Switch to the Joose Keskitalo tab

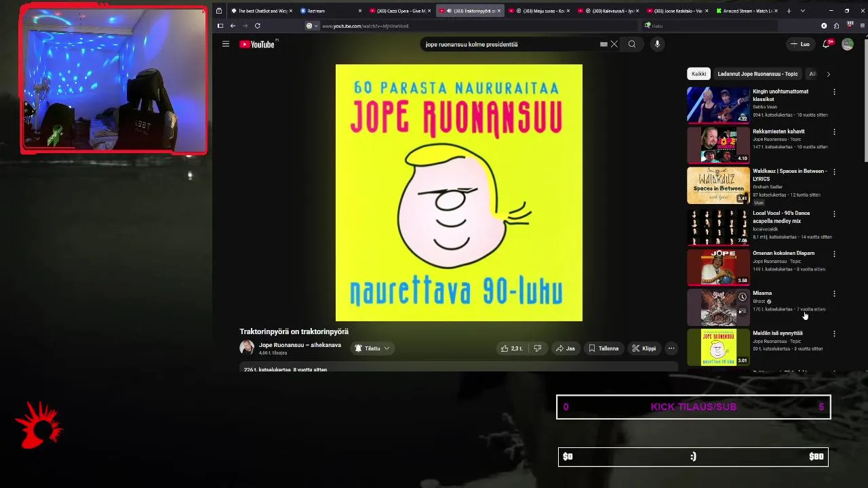tap(677, 11)
